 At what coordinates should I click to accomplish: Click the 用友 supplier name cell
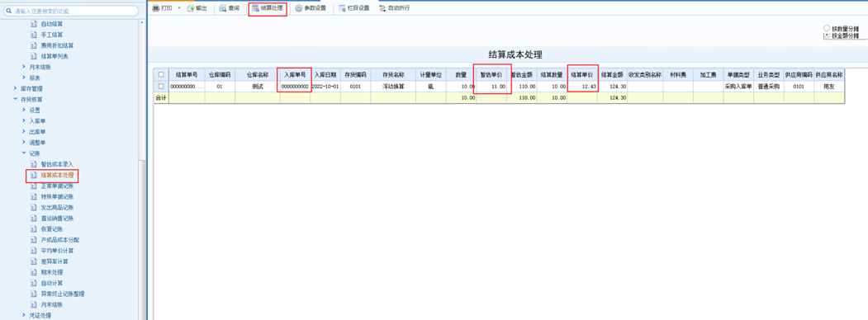click(x=829, y=87)
